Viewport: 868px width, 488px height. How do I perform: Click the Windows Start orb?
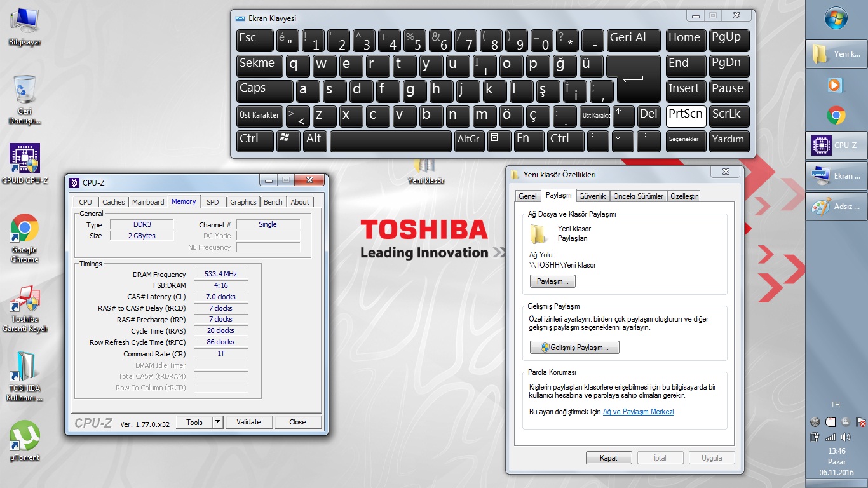(x=836, y=18)
